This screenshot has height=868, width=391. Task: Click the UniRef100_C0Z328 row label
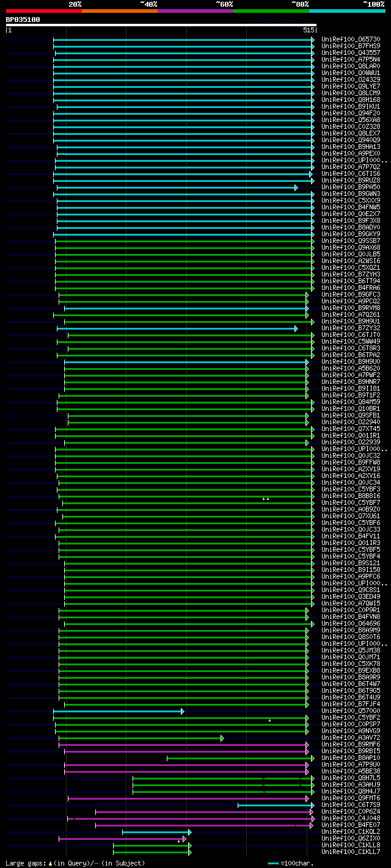point(351,127)
